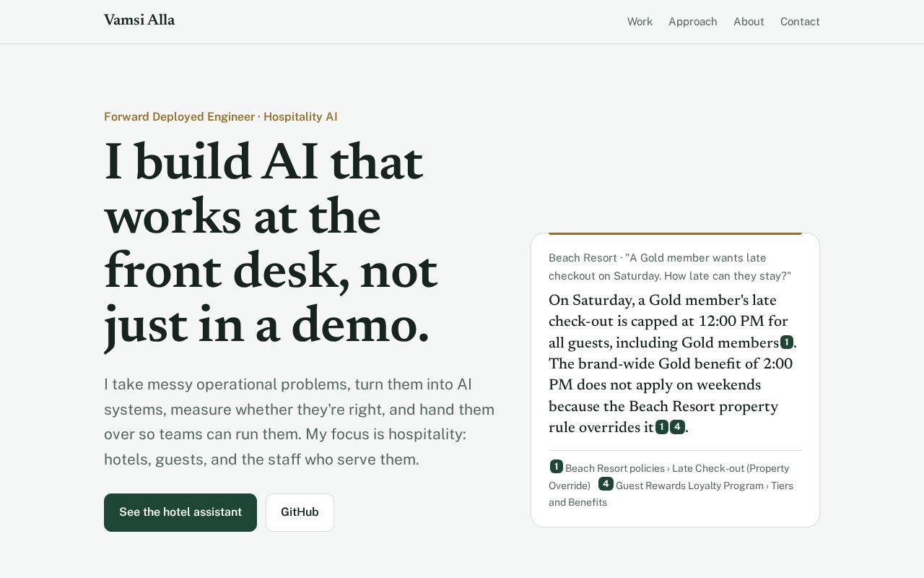Open the Vamsi Alla home logo link
This screenshot has width=924, height=578.
[x=139, y=20]
